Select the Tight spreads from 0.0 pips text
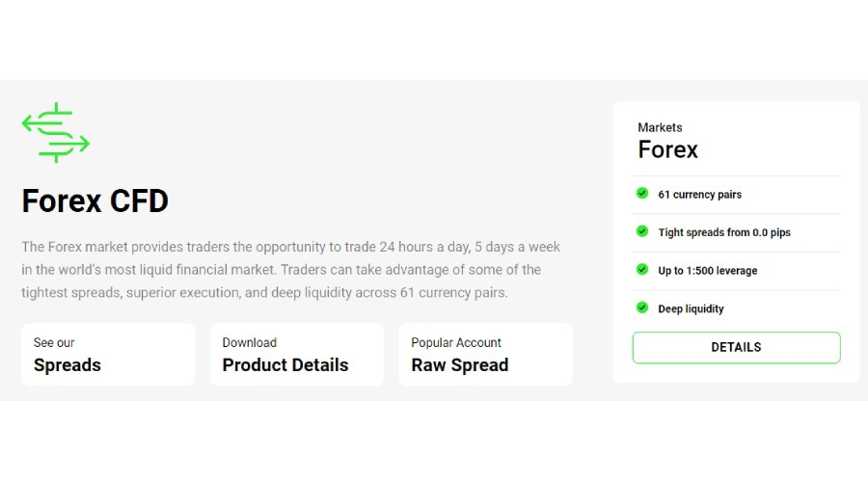 724,232
